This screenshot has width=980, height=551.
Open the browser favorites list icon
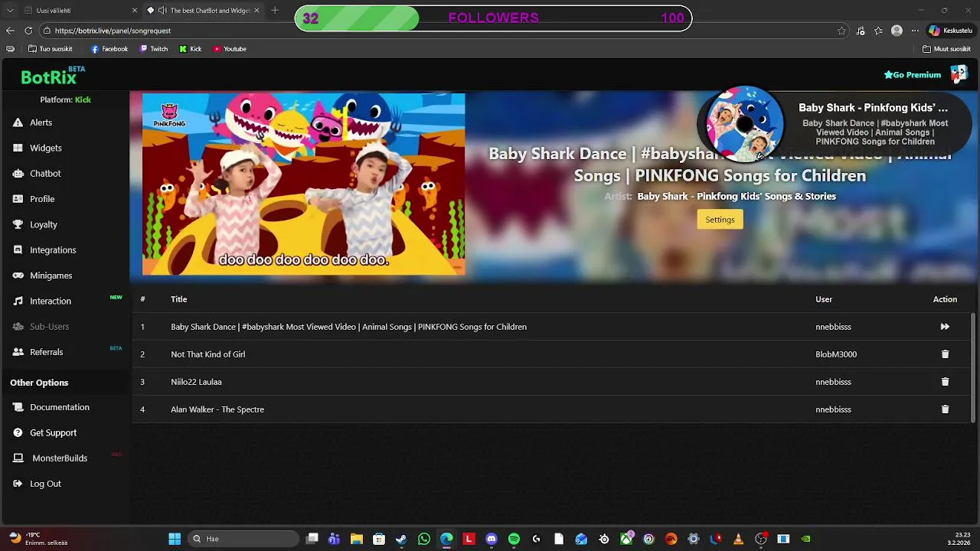click(x=878, y=31)
